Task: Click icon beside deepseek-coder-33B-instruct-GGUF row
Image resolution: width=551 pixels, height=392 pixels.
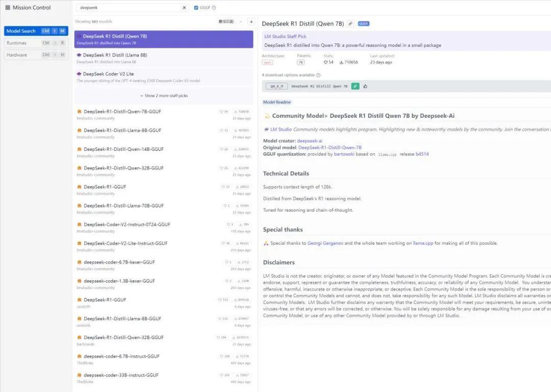Action: 80,375
